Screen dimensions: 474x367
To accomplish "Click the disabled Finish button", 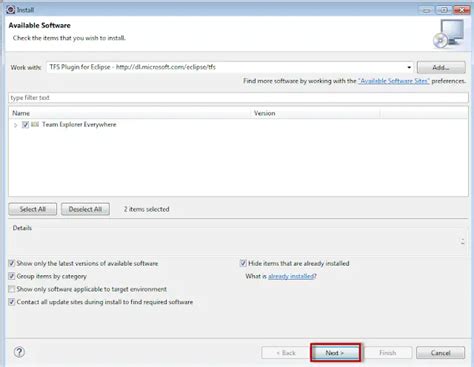I will tap(388, 353).
